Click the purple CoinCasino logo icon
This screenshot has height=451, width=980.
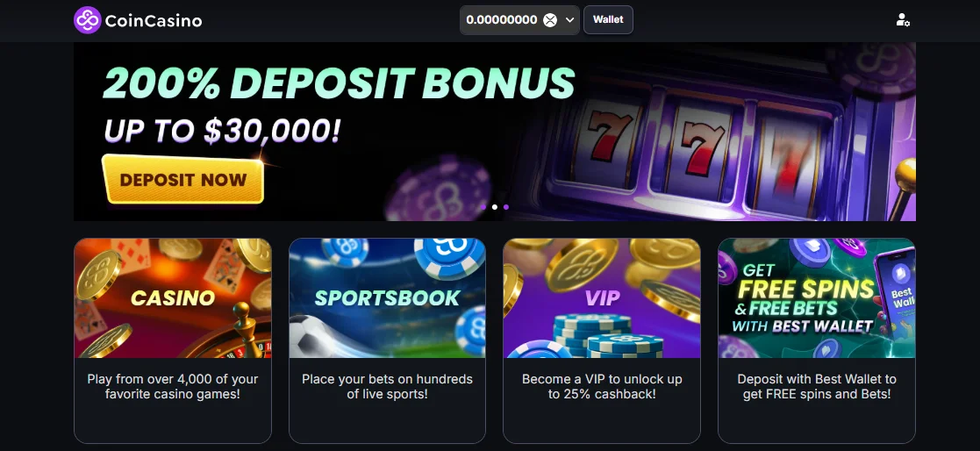pos(88,20)
